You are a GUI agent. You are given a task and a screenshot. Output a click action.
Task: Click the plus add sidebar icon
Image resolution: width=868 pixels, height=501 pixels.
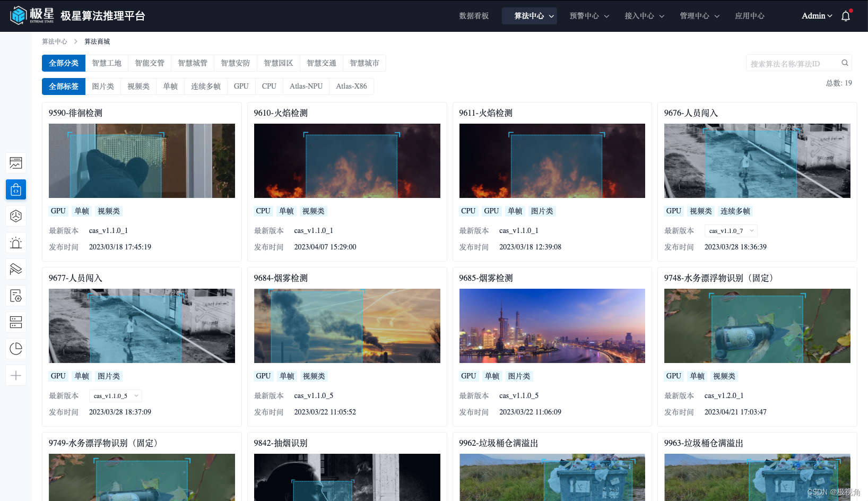(x=16, y=375)
